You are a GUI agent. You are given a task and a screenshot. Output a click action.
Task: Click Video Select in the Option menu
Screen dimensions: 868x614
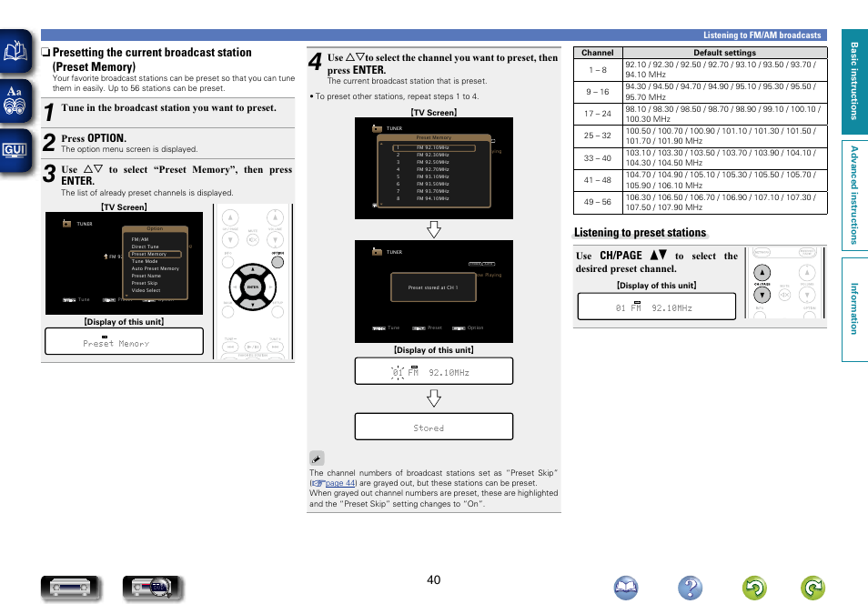coord(146,290)
